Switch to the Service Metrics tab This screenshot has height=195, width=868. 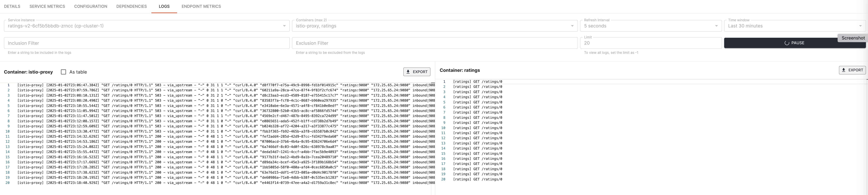click(x=47, y=6)
